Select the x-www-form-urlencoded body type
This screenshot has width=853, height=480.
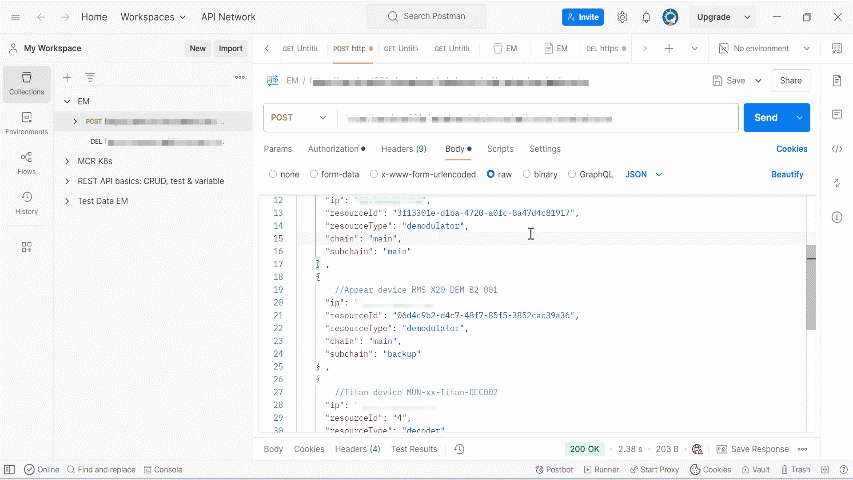point(374,174)
